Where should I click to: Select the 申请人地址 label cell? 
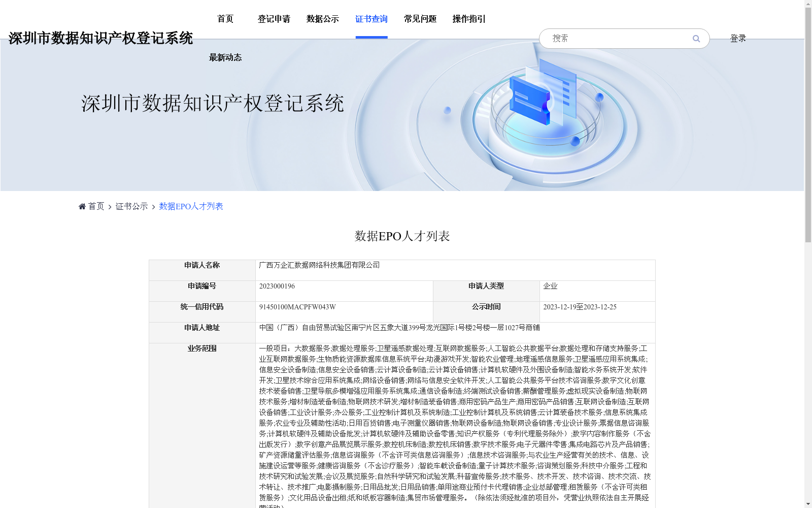(x=202, y=333)
